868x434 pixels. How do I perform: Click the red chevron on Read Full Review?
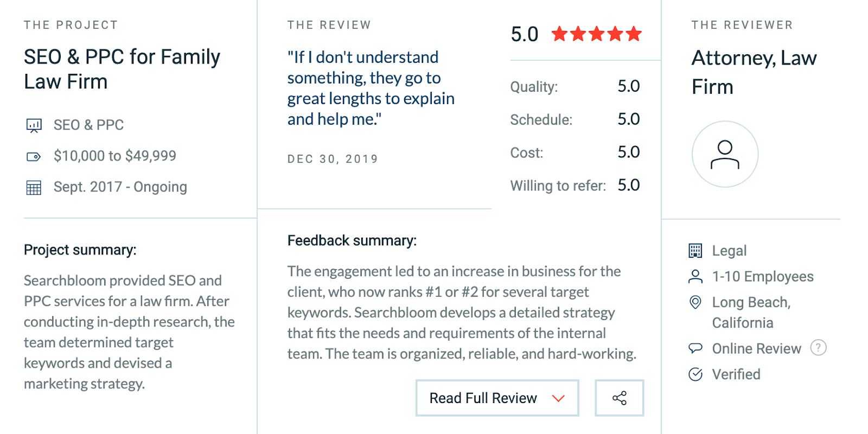558,399
